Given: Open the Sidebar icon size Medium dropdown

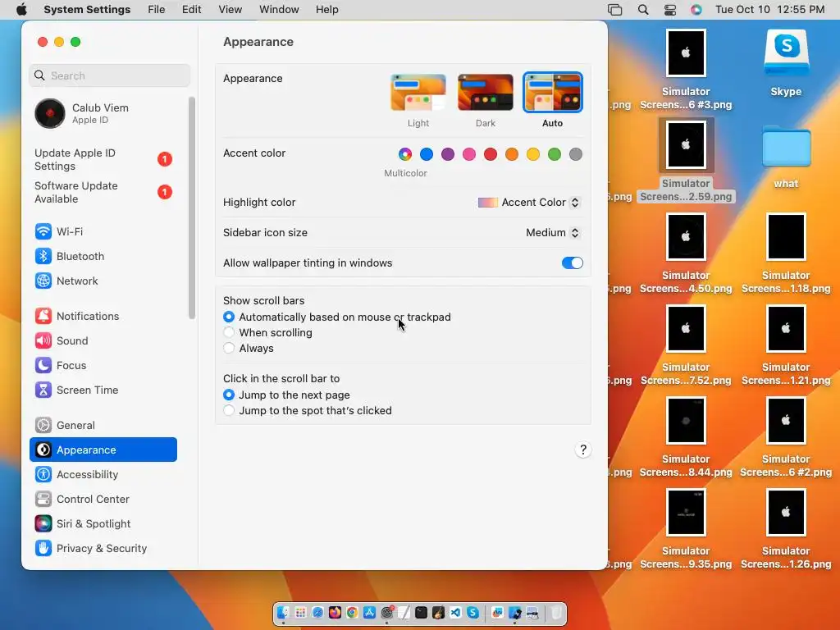Looking at the screenshot, I should pos(553,232).
